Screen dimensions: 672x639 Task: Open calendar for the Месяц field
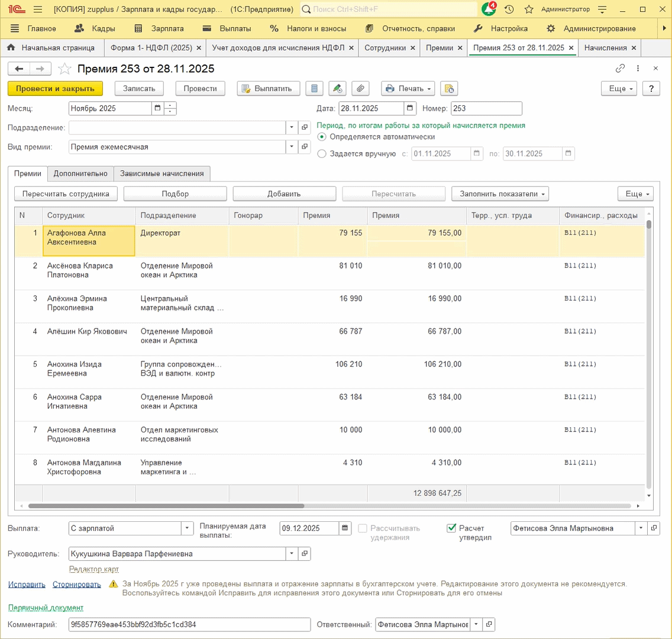pos(157,108)
